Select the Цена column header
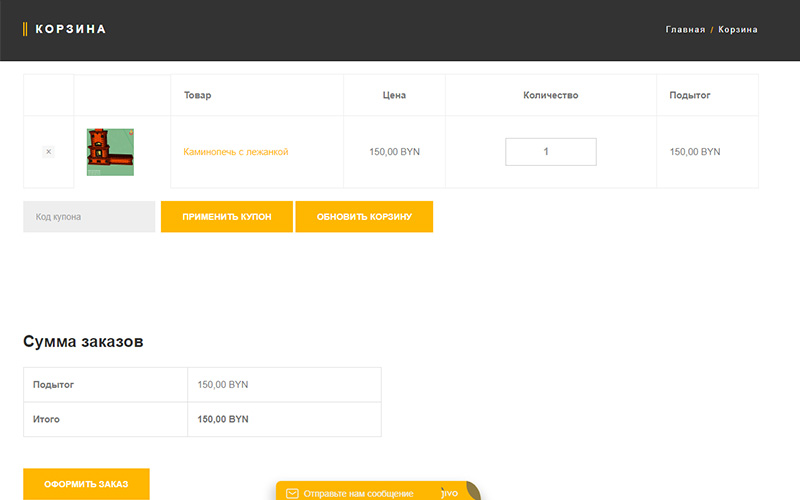Screen dimensions: 800x500 394,95
